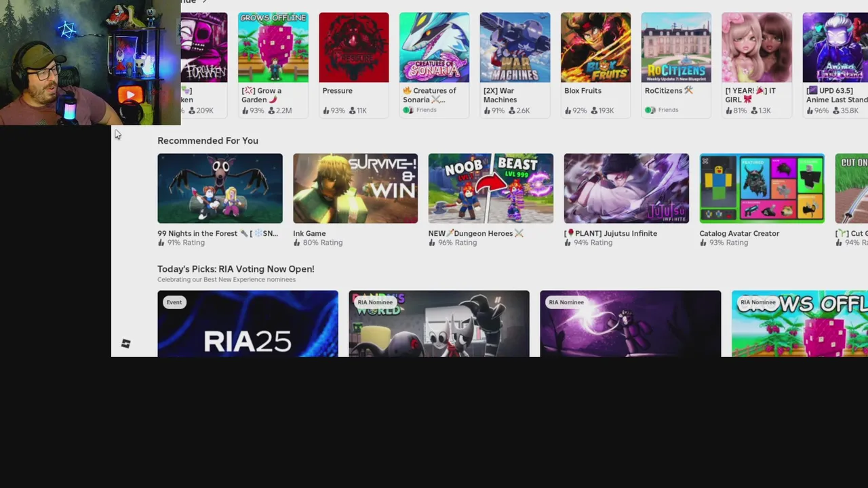868x488 pixels.
Task: Click the Today's Picks RIA Voting heading
Action: (236, 269)
